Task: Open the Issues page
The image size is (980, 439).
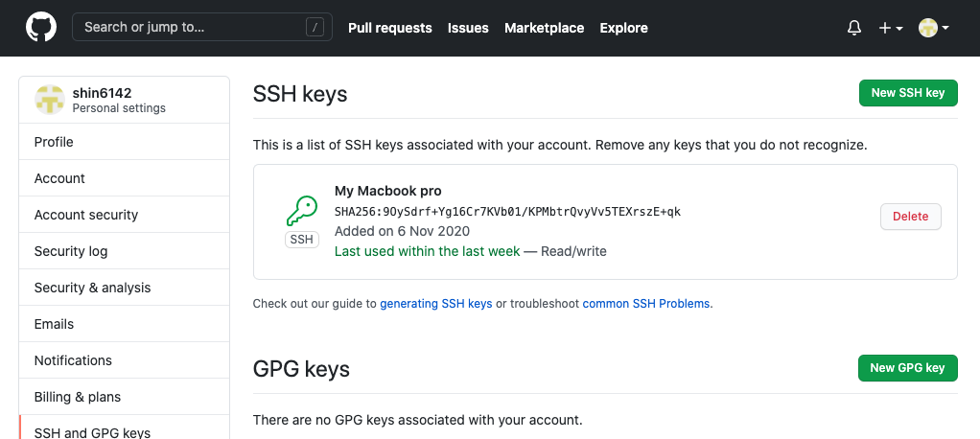Action: click(468, 28)
